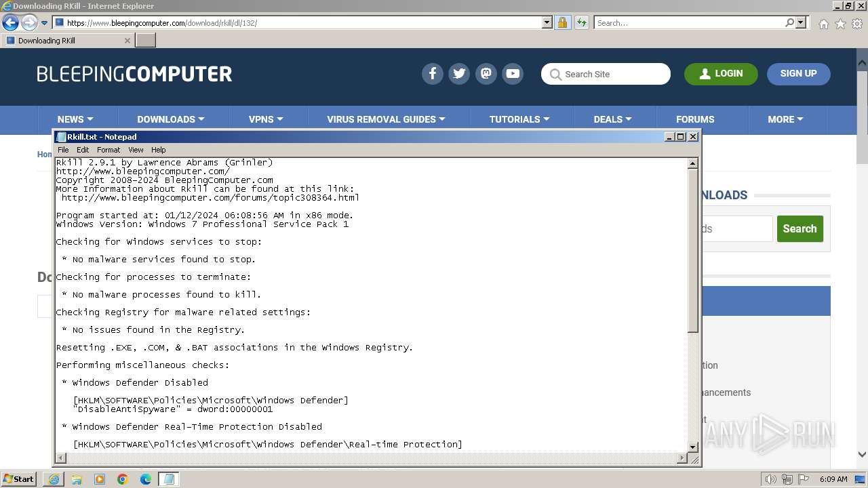Close the Downloading RKill tab
Viewport: 868px width, 488px height.
click(x=127, y=41)
